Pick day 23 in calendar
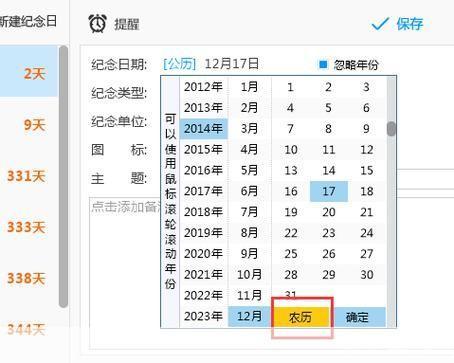 pyautogui.click(x=329, y=233)
